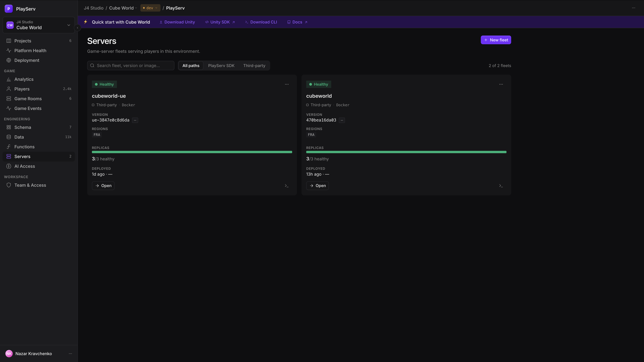Click version badge beside 470bea16da03
644x362 pixels.
click(x=342, y=120)
